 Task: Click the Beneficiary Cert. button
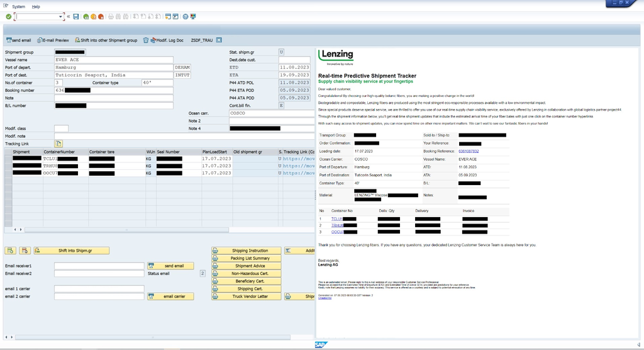pyautogui.click(x=247, y=281)
